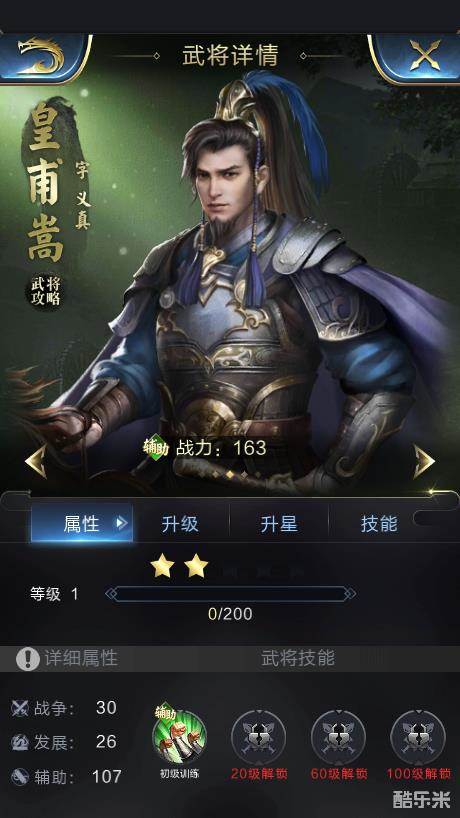The height and width of the screenshot is (818, 460).
Task: Tap the locked 100级解锁 skill slot
Action: coord(418,737)
